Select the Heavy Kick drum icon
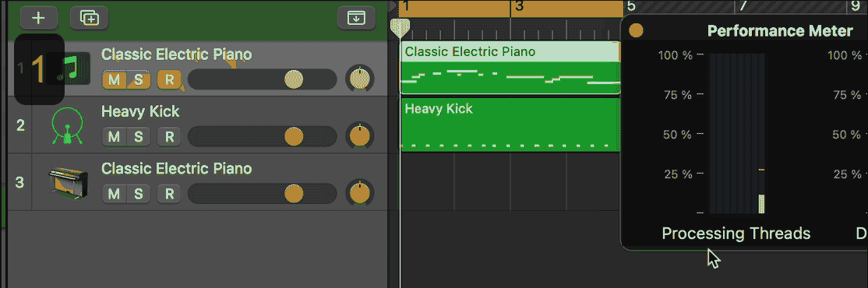The image size is (868, 288). (68, 126)
